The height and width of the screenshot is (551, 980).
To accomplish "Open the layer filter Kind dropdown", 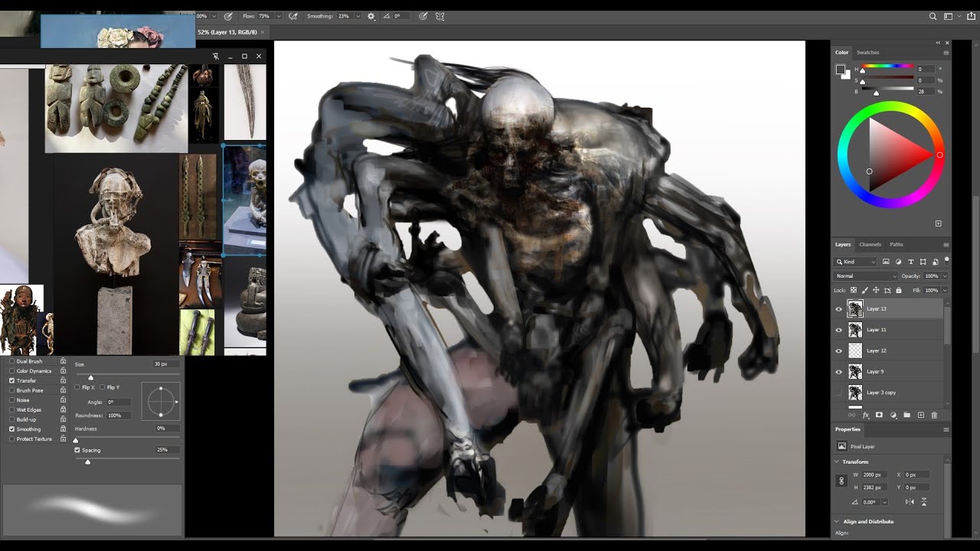I will (855, 262).
